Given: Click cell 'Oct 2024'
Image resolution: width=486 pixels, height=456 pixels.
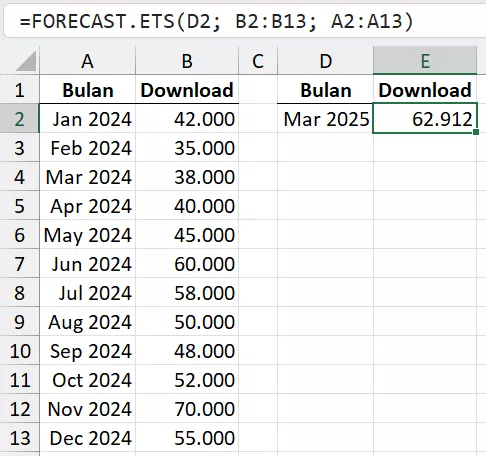Looking at the screenshot, I should 88,380.
